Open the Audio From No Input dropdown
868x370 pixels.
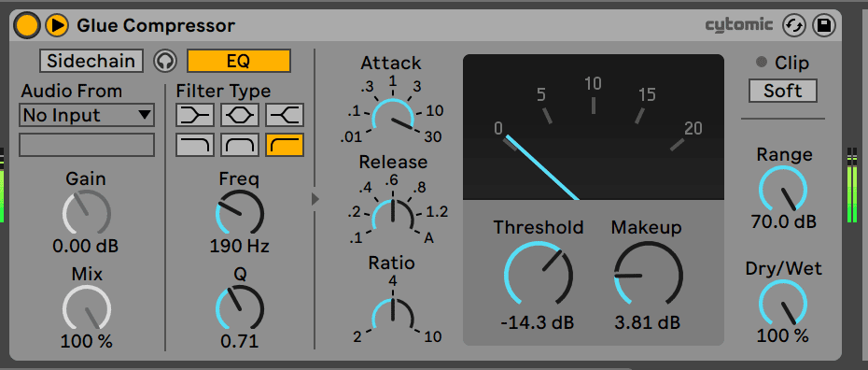point(87,115)
